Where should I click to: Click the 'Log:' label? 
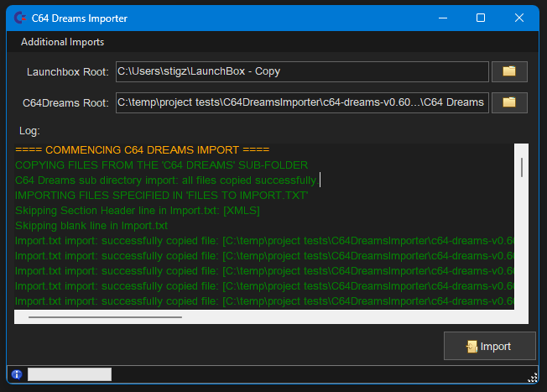tap(29, 131)
